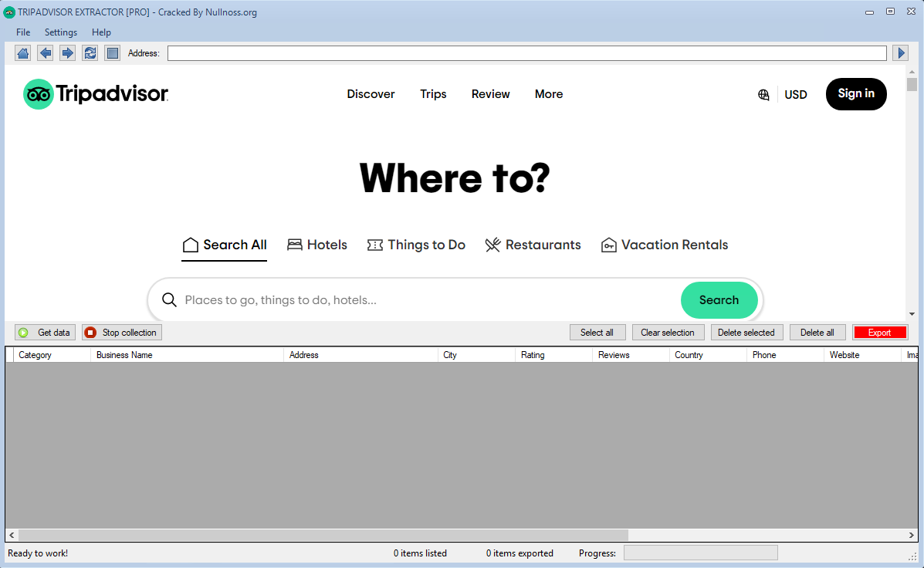Switch to the Hotels tab

317,245
